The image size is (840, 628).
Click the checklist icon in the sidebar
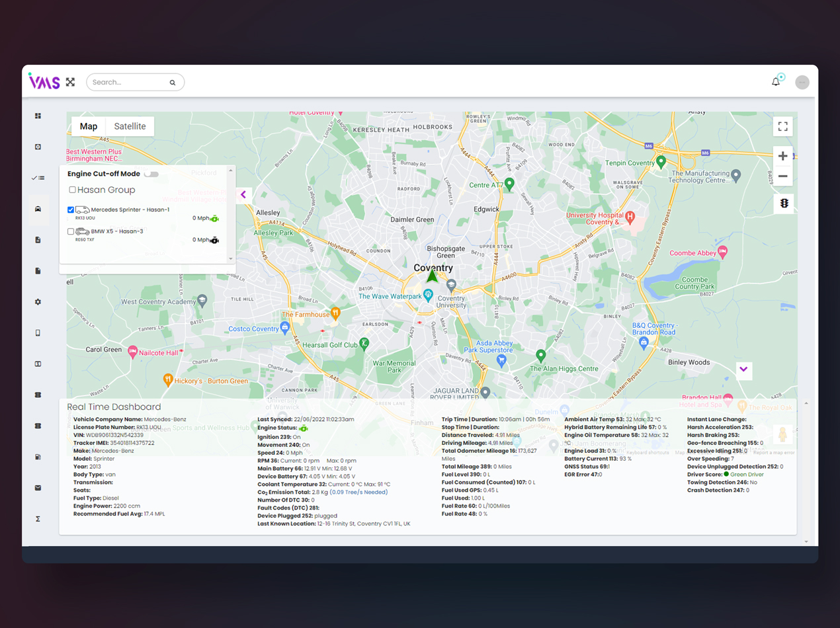tap(38, 178)
